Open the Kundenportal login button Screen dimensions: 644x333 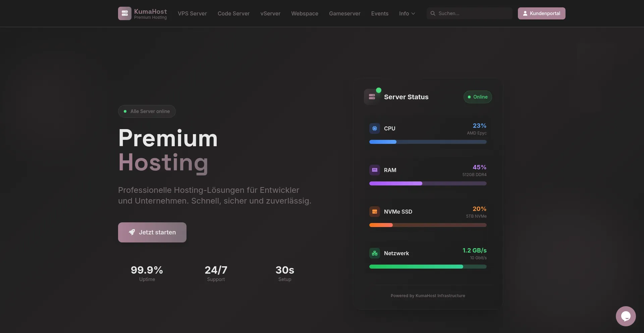(x=541, y=13)
